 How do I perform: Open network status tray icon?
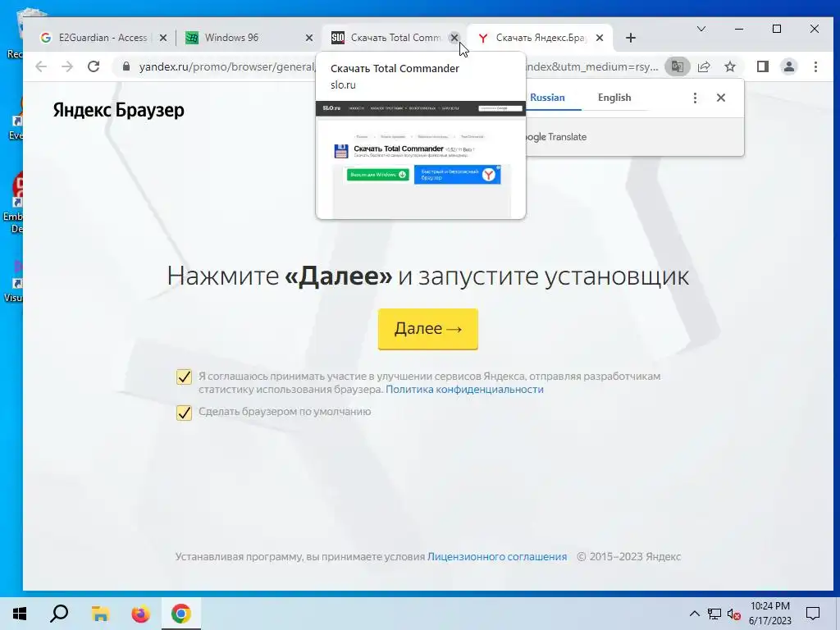click(714, 614)
